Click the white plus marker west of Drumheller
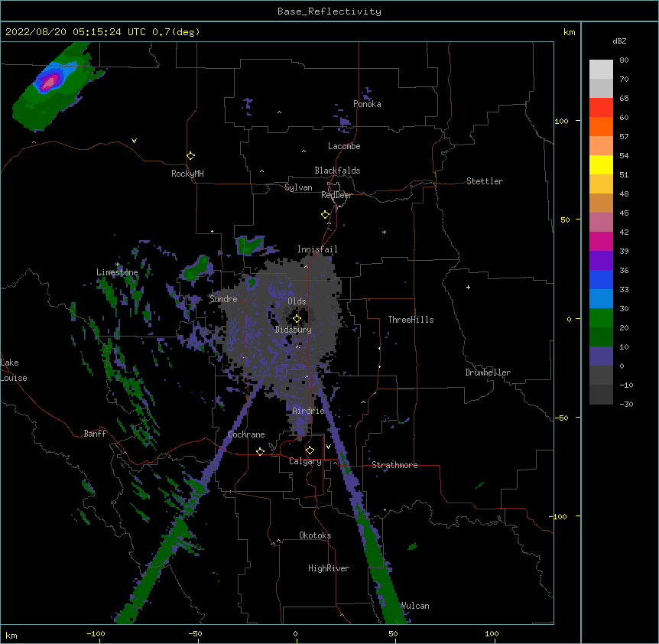Image resolution: width=659 pixels, height=644 pixels. tap(468, 287)
